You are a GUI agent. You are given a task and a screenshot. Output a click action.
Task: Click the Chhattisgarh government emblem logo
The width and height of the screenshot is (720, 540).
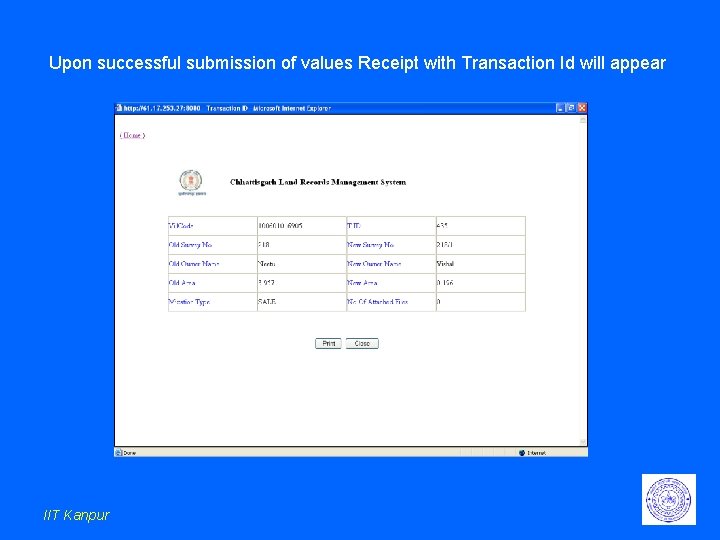[x=191, y=183]
